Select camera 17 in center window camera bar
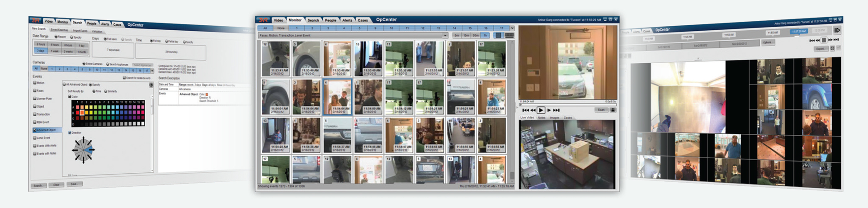This screenshot has height=208, width=868. (x=501, y=28)
